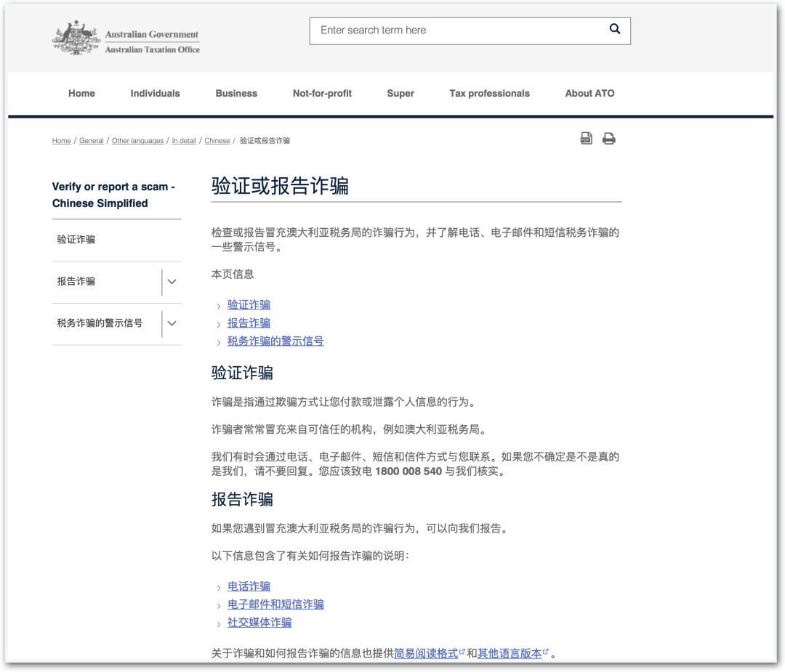Expand the 税务诈骗的警示信号 sidebar chevron
Image resolution: width=785 pixels, height=672 pixels.
pyautogui.click(x=172, y=323)
